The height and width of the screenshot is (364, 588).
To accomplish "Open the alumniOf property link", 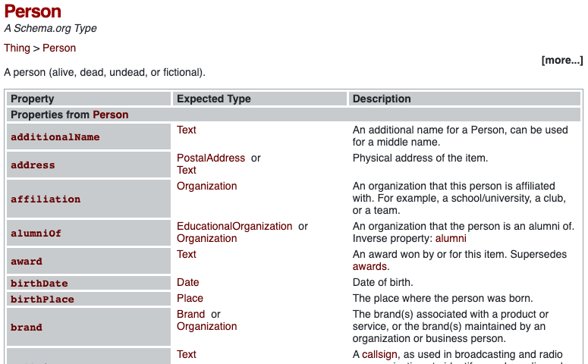I will click(x=36, y=234).
